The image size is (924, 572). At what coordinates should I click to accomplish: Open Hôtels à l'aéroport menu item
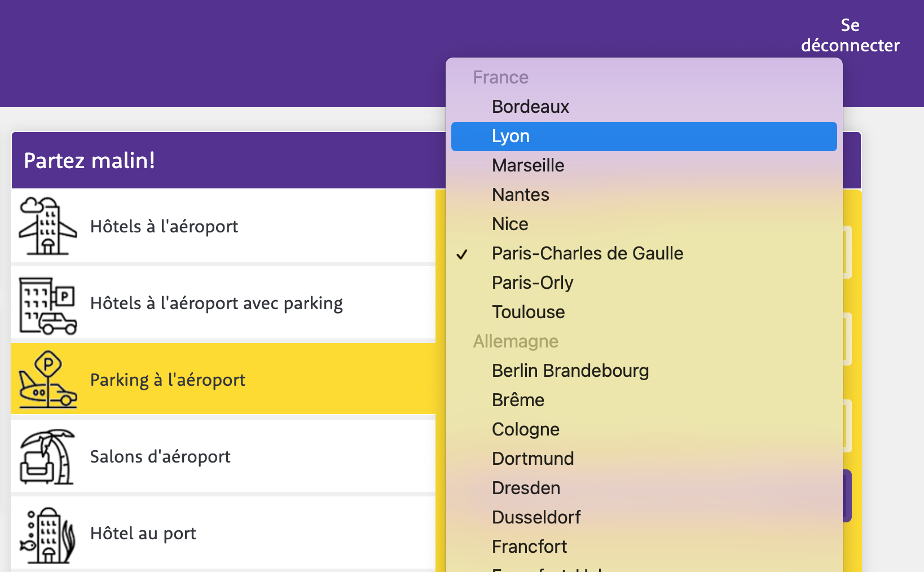[x=164, y=227]
